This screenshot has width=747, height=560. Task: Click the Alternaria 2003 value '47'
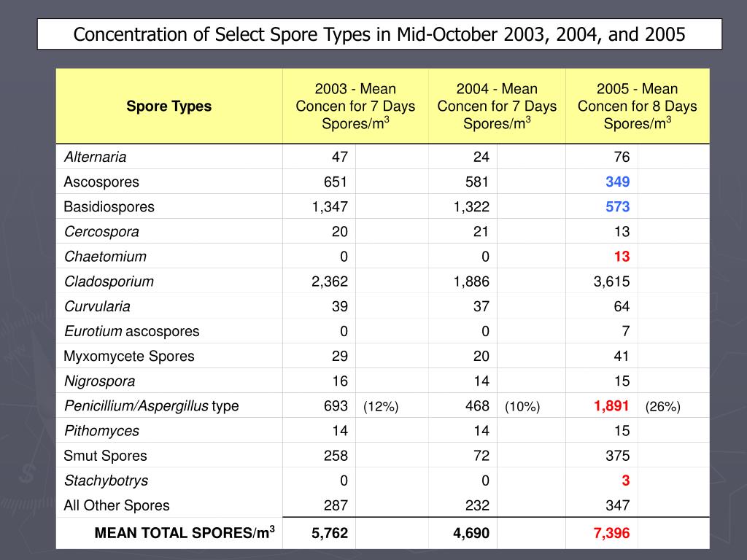pos(340,157)
